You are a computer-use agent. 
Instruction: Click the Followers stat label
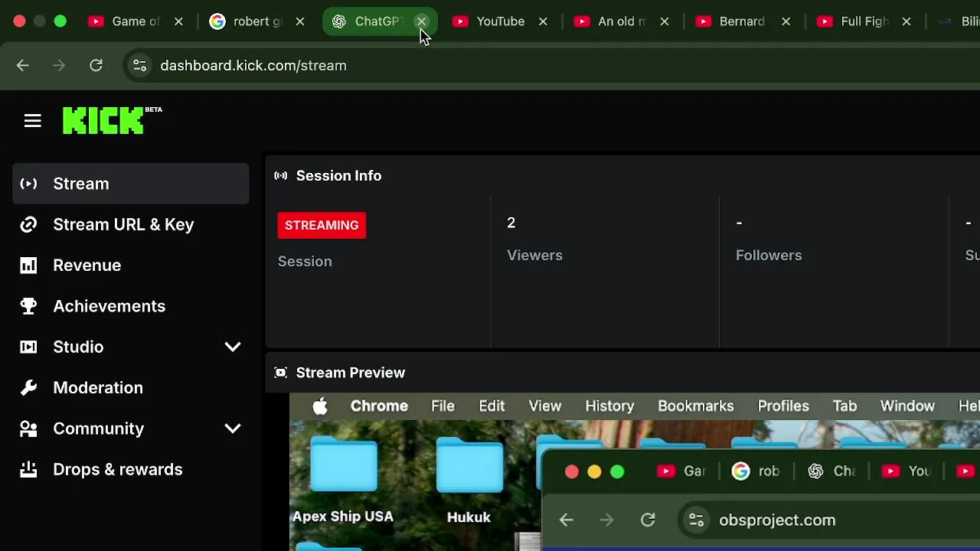coord(769,256)
